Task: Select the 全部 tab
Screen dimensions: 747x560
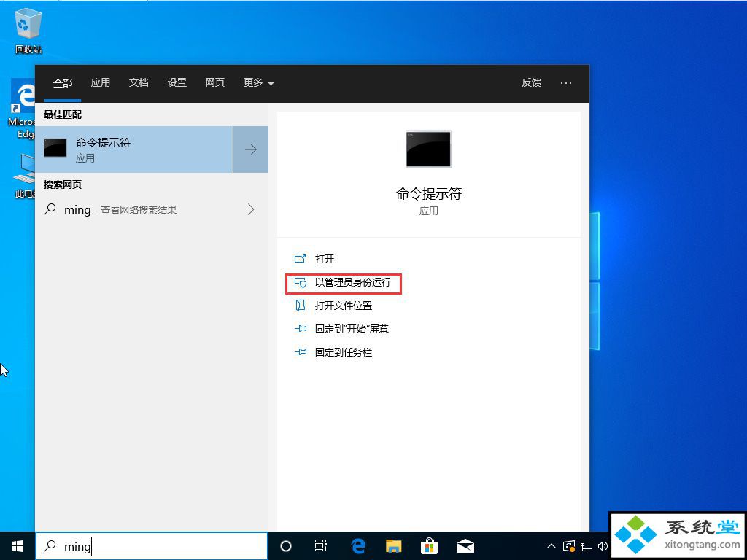Action: tap(63, 83)
